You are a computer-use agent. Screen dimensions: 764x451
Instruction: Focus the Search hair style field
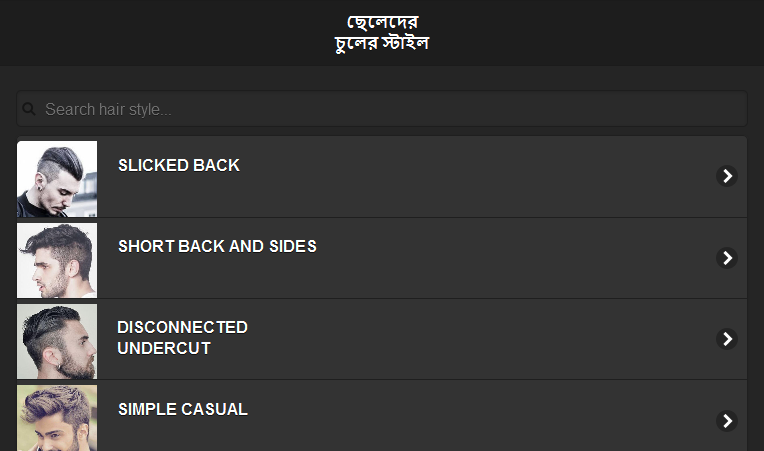coord(390,109)
